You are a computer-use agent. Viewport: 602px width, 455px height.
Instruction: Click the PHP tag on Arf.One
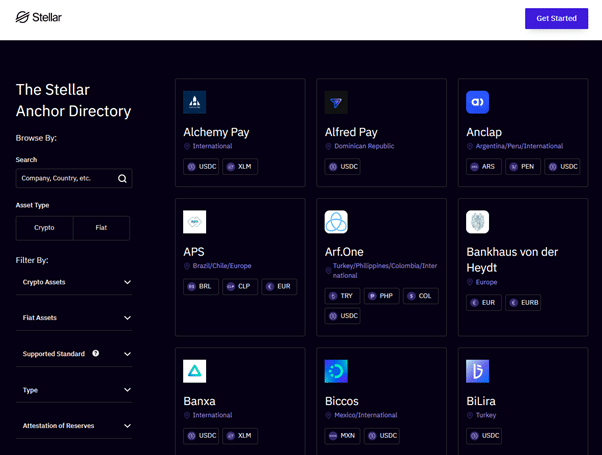pos(382,296)
